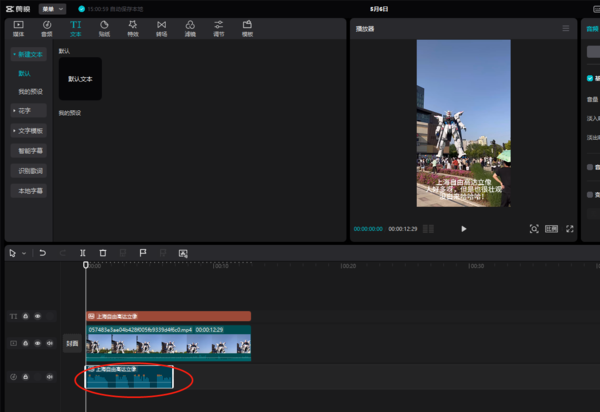Open the 贴纸 (Stickers) panel icon
The image size is (600, 412).
point(104,27)
